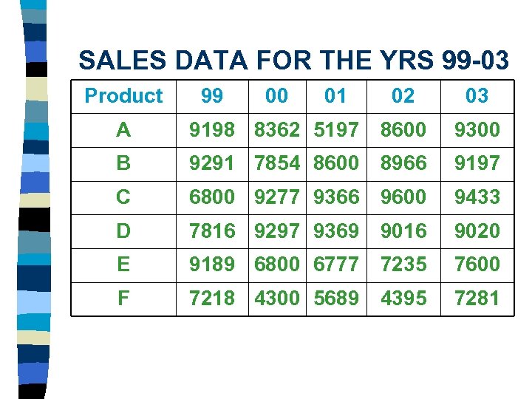532x399 pixels.
Task: Select the 7854 value in row B
Action: [x=278, y=163]
